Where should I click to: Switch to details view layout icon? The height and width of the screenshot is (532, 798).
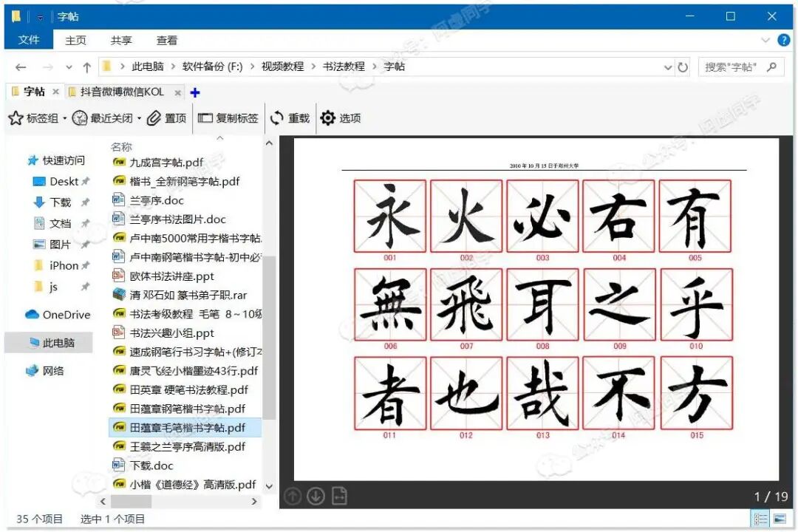pos(760,519)
